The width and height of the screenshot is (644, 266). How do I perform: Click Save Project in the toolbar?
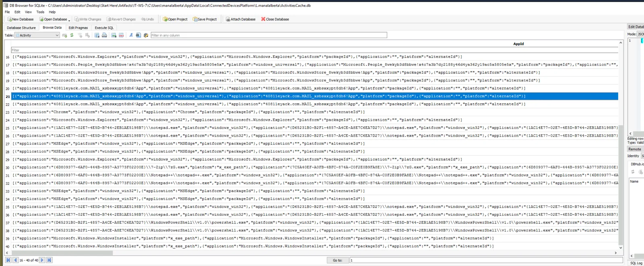coord(205,19)
